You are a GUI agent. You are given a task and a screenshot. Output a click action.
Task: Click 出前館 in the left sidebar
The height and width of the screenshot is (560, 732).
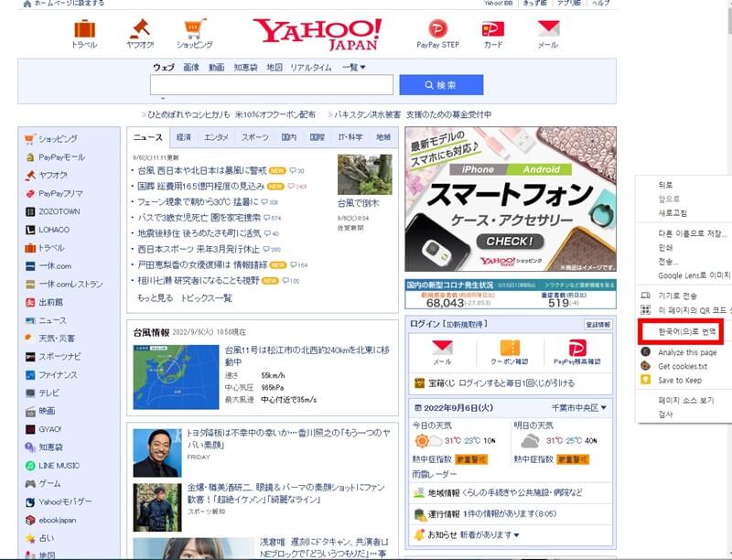tap(50, 302)
